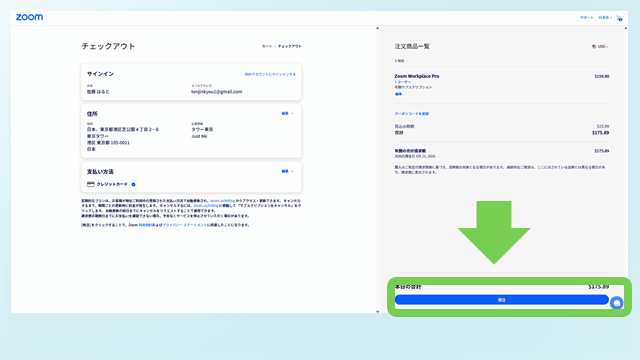640x360 pixels.
Task: Click the name 佐藤 はると
Action: [x=98, y=92]
